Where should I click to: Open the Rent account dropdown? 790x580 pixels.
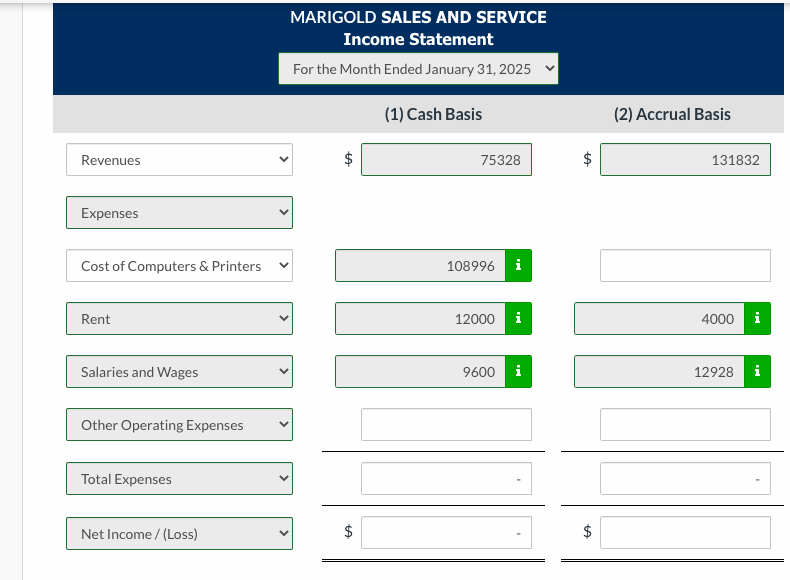(x=179, y=318)
